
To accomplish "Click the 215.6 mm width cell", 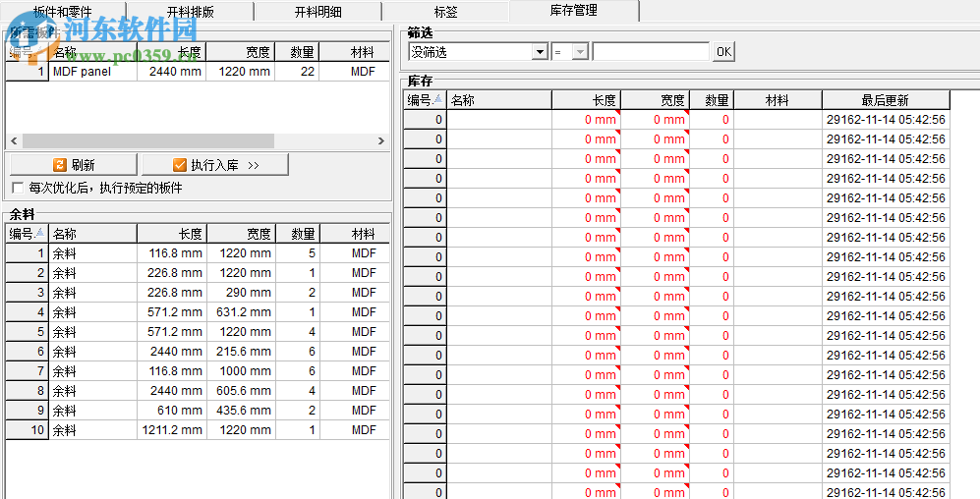I will coord(241,351).
